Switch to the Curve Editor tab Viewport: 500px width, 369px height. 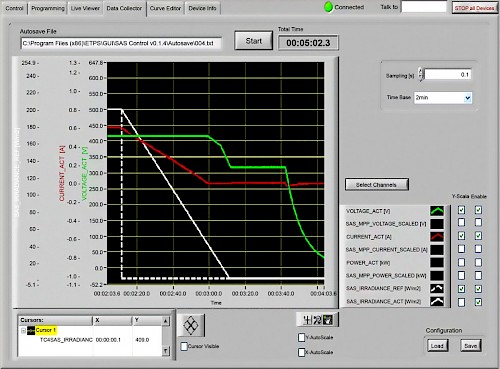(165, 8)
